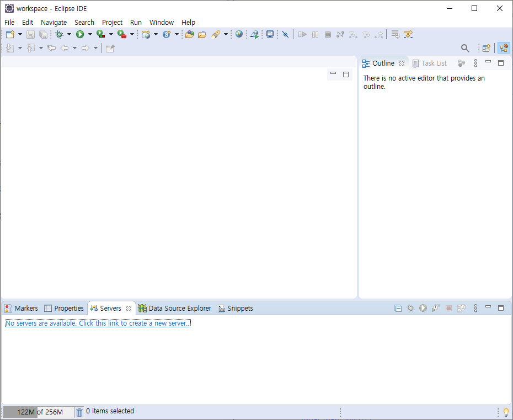The width and height of the screenshot is (513, 420).
Task: Click the Run External Tools icon
Action: click(122, 34)
